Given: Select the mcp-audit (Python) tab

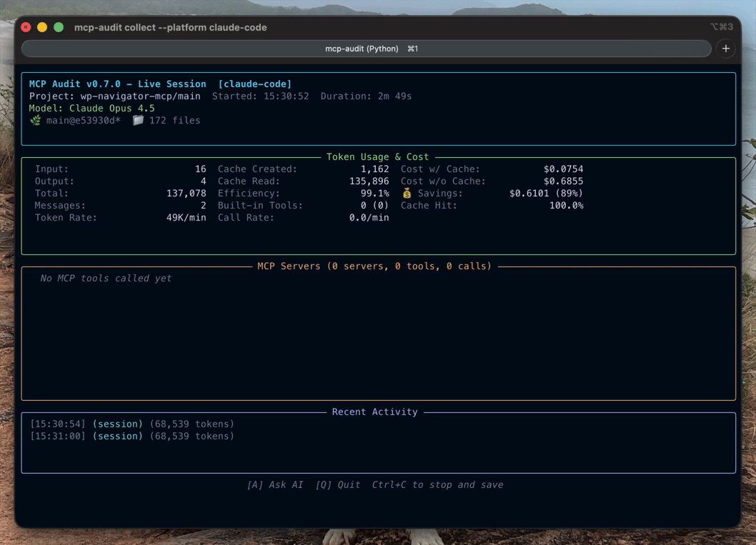Looking at the screenshot, I should [367, 49].
